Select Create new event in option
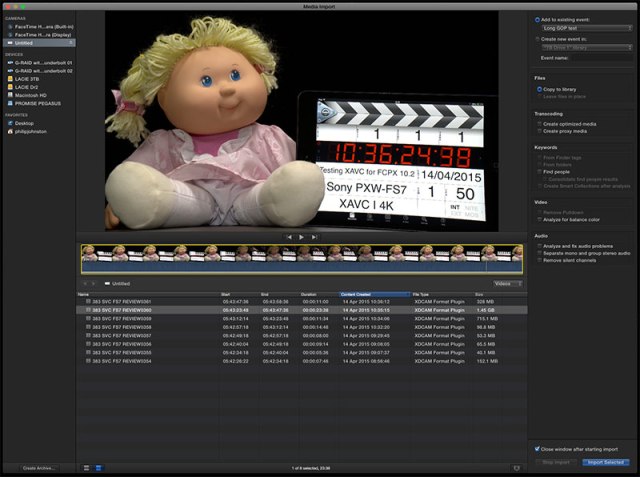This screenshot has width=640, height=477. point(537,39)
